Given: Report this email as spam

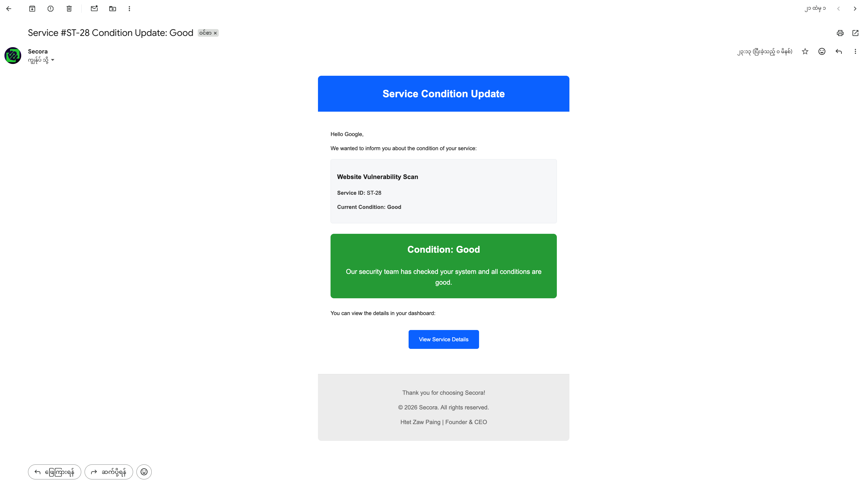Looking at the screenshot, I should tap(51, 9).
